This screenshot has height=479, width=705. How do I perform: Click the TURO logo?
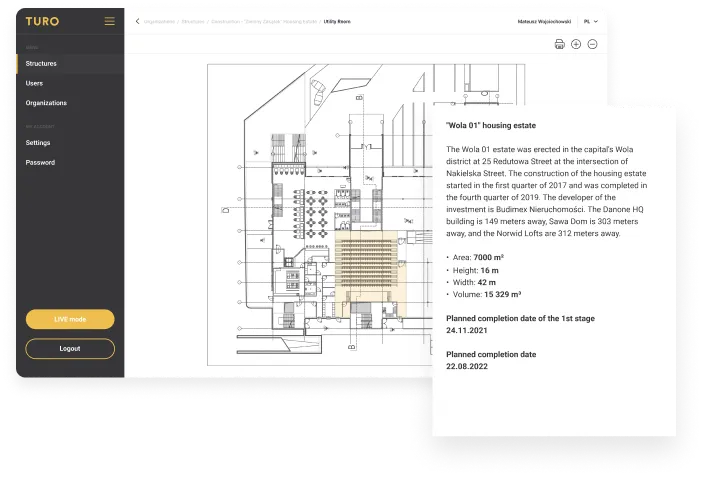(42, 21)
